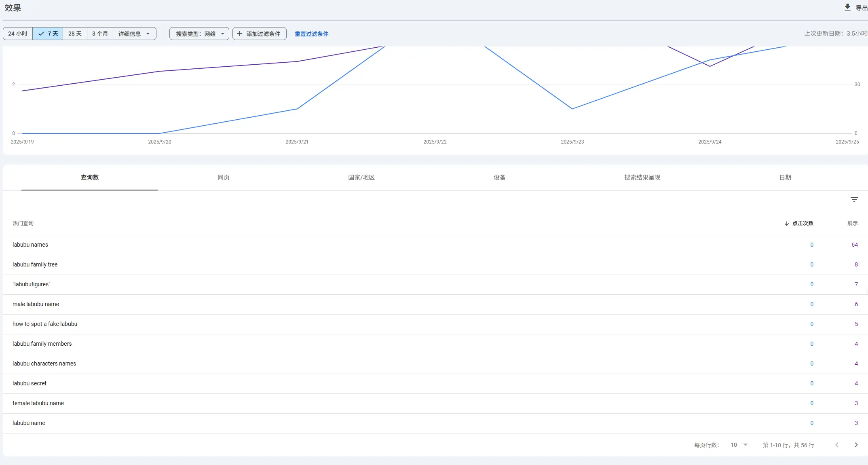Select the 24 小时 time range

tap(18, 34)
